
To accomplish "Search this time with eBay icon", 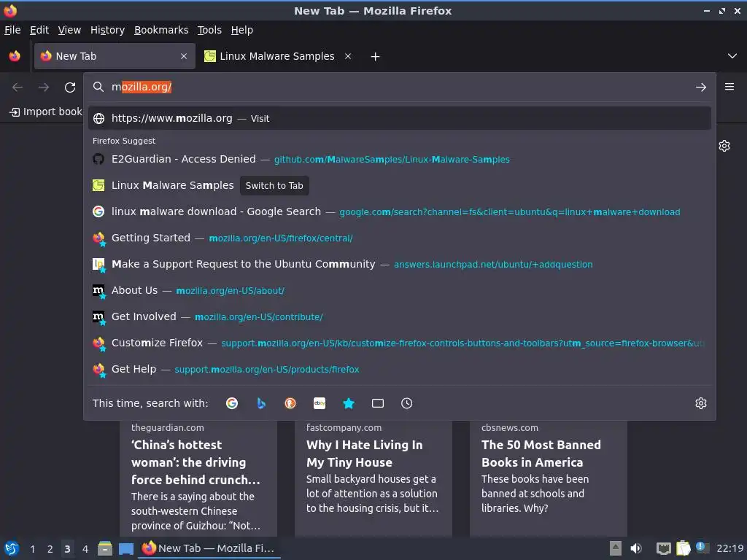I will tap(320, 403).
